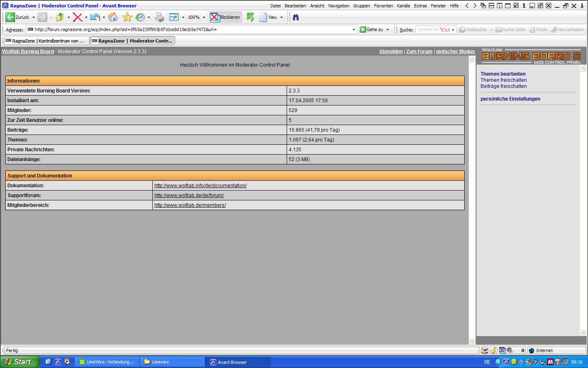588x368 pixels.
Task: Open the 100% zoom level dropdown
Action: point(204,17)
